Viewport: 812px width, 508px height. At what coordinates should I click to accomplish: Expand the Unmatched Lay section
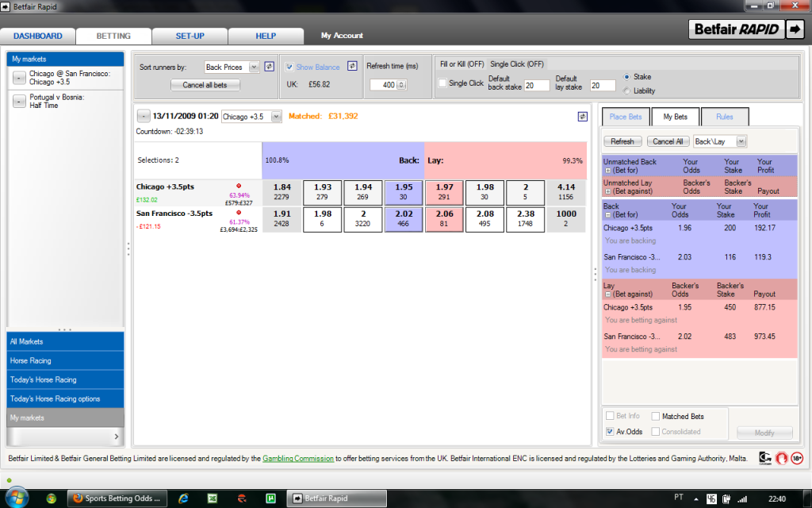[x=608, y=191]
